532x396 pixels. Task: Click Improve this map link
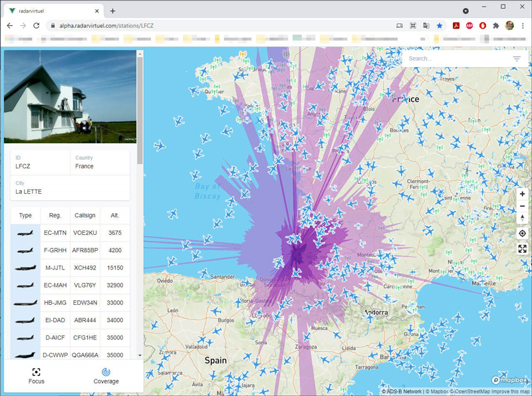[x=510, y=391]
